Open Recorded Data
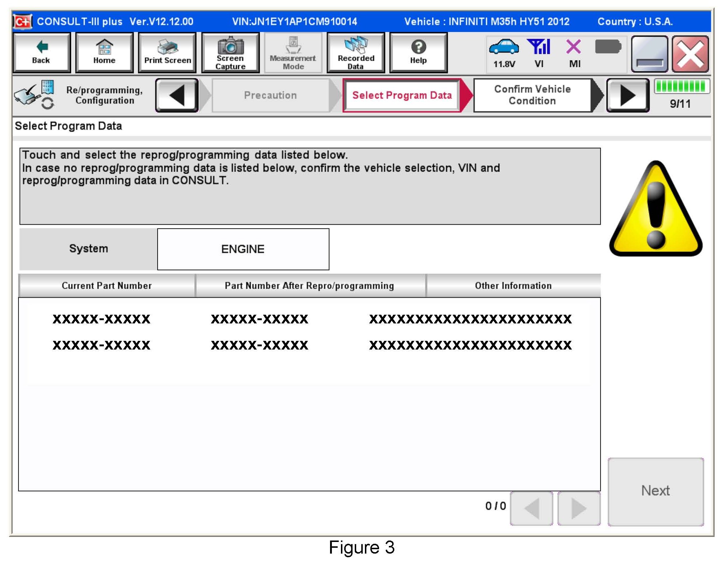Image resolution: width=728 pixels, height=571 pixels. click(x=355, y=52)
